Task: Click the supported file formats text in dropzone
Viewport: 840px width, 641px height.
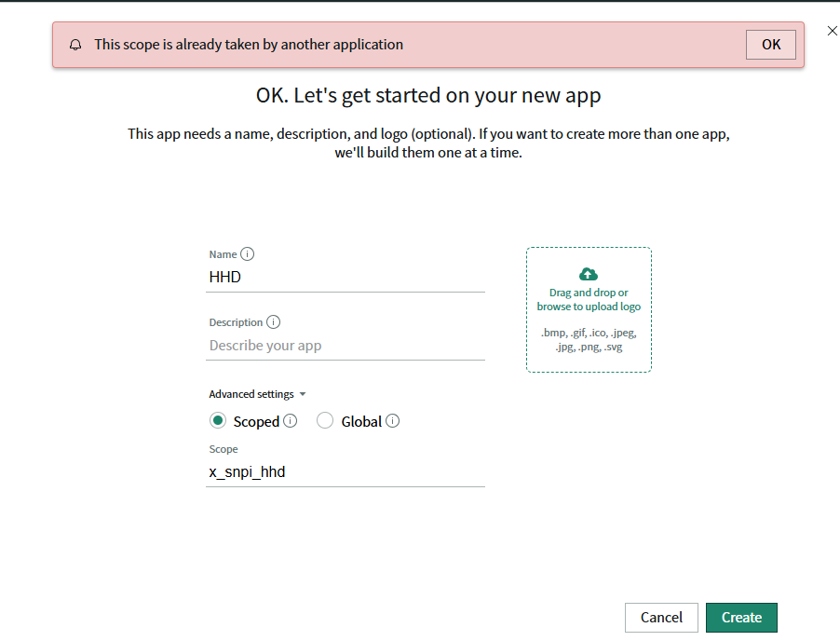Action: click(x=589, y=340)
